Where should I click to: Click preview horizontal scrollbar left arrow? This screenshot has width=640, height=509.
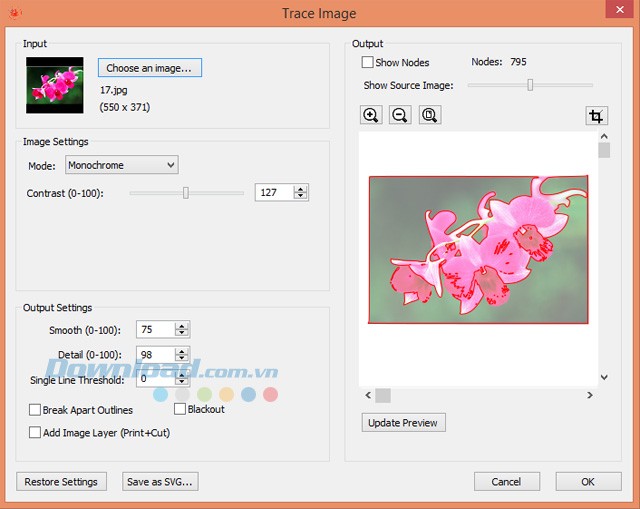[368, 395]
